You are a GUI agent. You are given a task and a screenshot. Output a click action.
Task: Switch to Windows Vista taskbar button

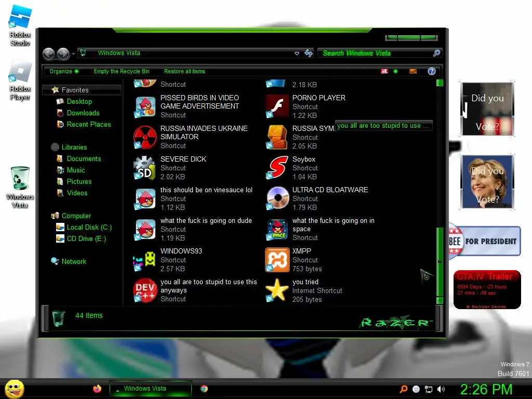(x=150, y=389)
